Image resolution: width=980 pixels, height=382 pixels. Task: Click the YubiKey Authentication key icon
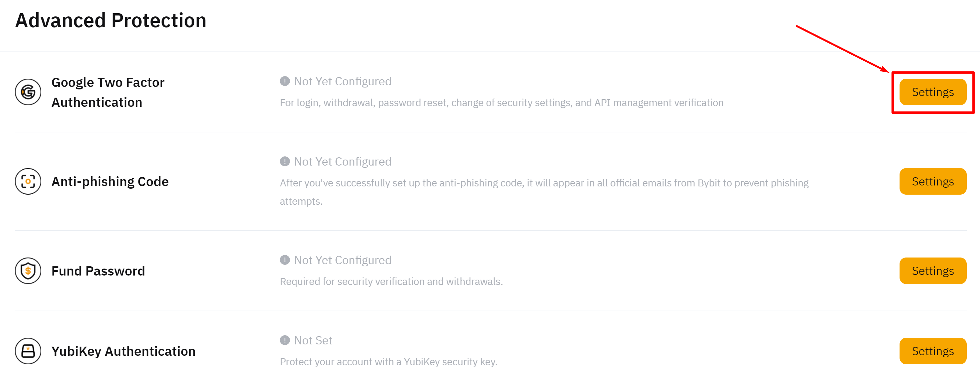pyautogui.click(x=28, y=351)
